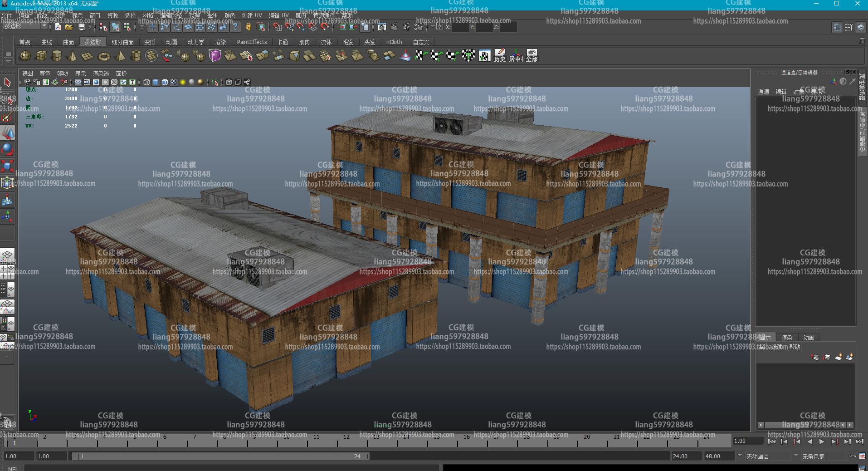Switch to the 曲面 shelf tab
868x471 pixels.
coord(68,42)
